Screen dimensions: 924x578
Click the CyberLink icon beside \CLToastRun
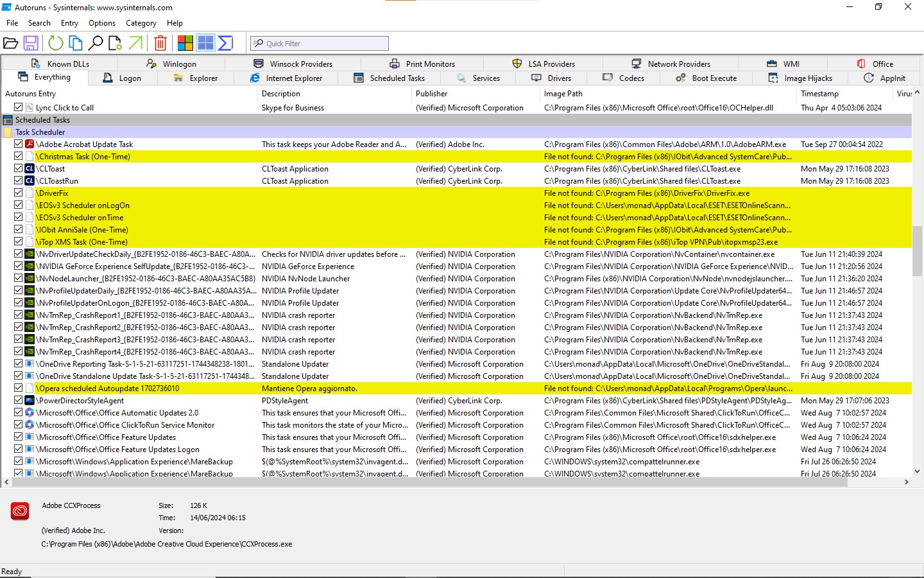pos(30,181)
